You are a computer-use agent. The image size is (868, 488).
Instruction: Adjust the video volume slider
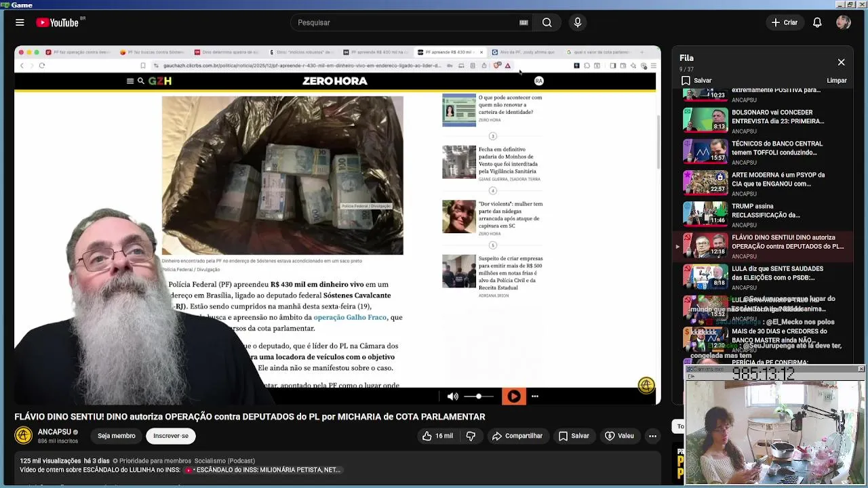(479, 396)
